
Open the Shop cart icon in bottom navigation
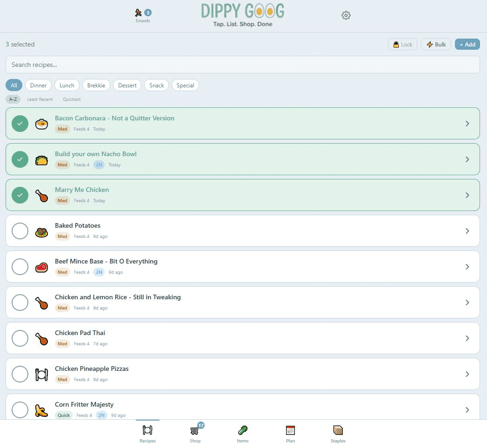pos(195,430)
